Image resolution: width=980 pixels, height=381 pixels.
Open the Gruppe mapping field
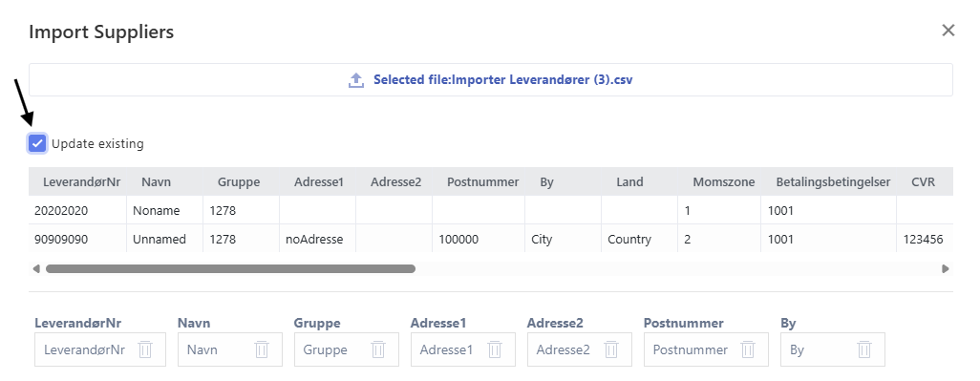tap(347, 349)
